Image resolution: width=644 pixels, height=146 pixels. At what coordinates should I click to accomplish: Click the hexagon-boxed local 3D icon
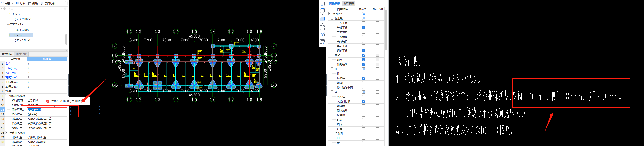pyautogui.click(x=322, y=34)
